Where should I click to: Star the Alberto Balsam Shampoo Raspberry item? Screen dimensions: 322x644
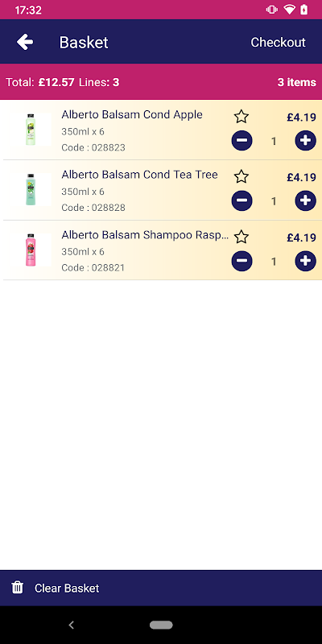pyautogui.click(x=242, y=237)
